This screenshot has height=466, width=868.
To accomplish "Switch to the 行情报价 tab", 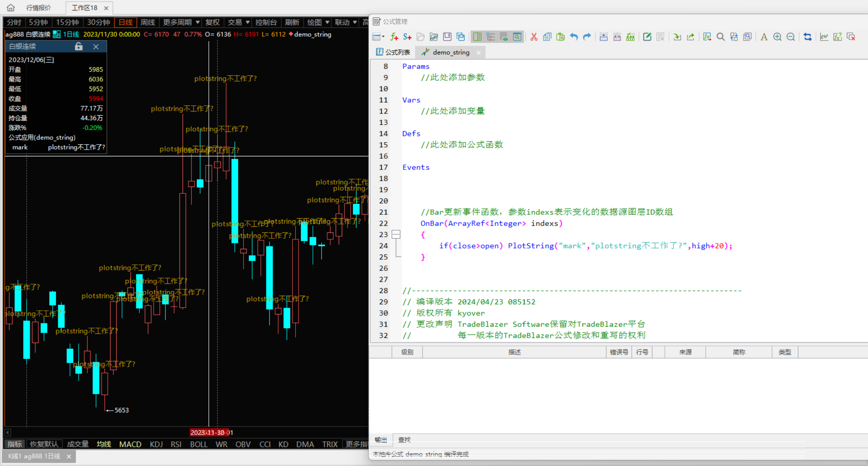I will tap(38, 8).
